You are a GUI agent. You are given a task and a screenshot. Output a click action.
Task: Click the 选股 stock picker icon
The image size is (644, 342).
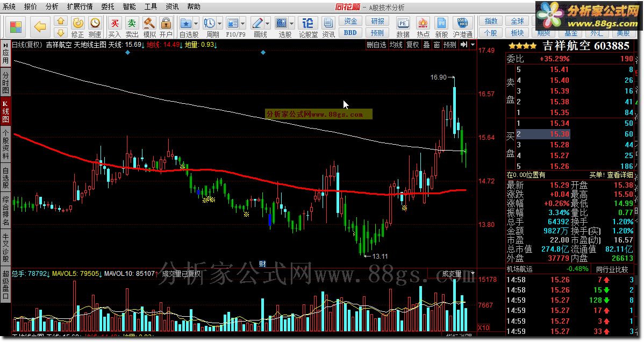282,23
